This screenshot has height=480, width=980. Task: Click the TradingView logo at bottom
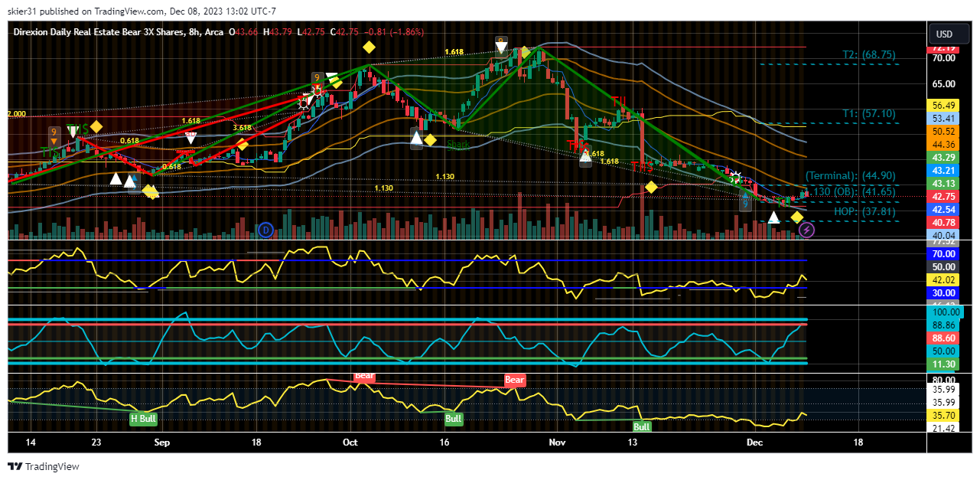[44, 466]
